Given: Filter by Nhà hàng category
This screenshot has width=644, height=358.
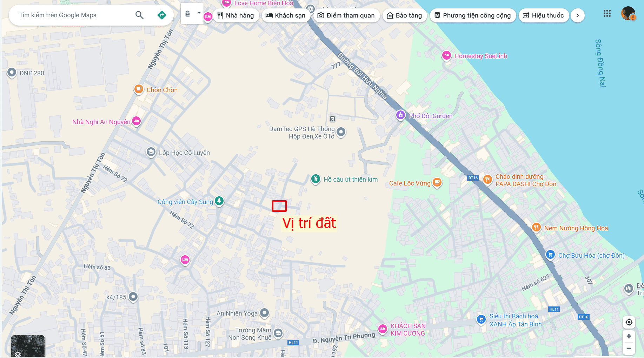Looking at the screenshot, I should (236, 15).
